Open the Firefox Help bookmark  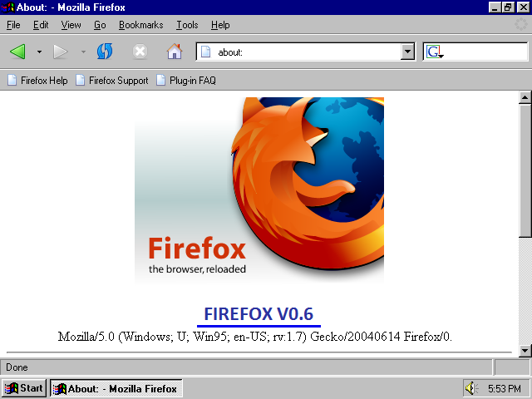point(37,81)
